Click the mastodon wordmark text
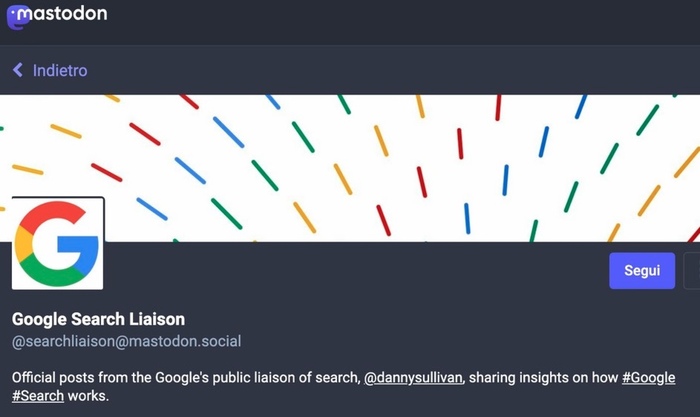Image resolution: width=700 pixels, height=417 pixels. tap(62, 13)
